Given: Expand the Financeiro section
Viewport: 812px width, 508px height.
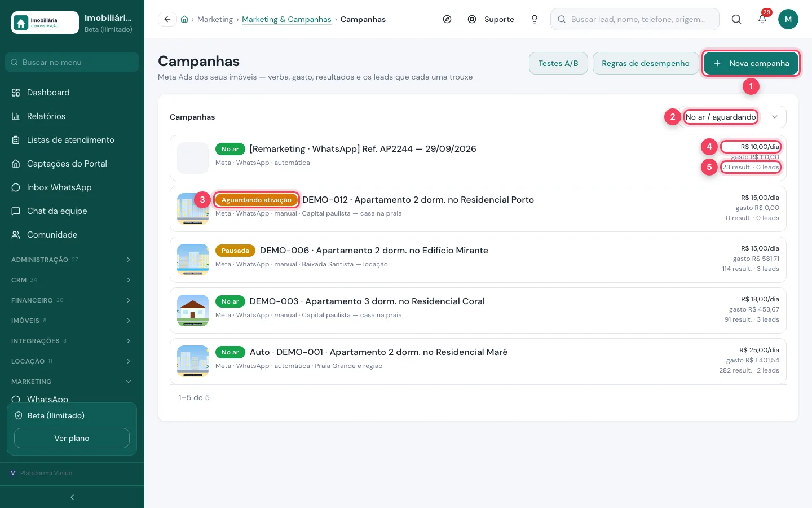Looking at the screenshot, I should point(72,300).
